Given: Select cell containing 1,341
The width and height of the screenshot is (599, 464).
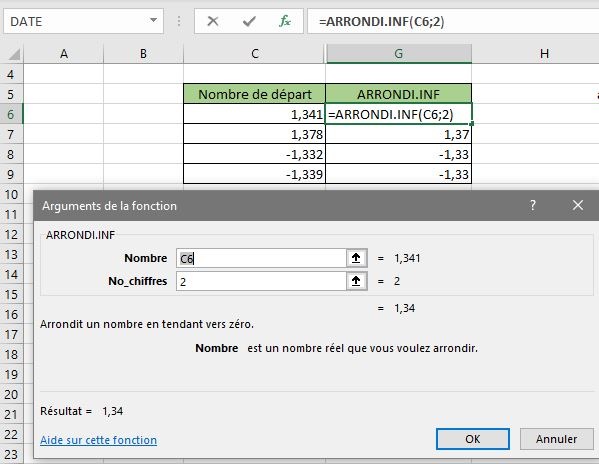Looking at the screenshot, I should [254, 114].
